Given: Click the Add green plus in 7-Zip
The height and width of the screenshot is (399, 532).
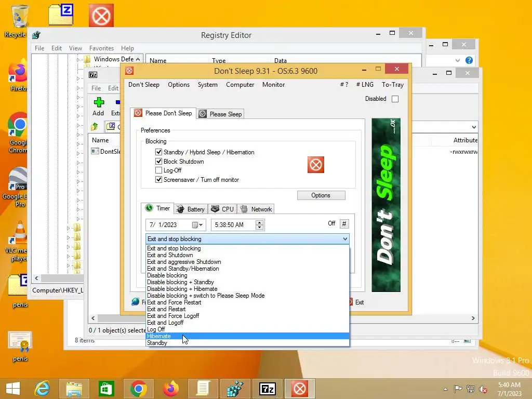Looking at the screenshot, I should coord(99,102).
